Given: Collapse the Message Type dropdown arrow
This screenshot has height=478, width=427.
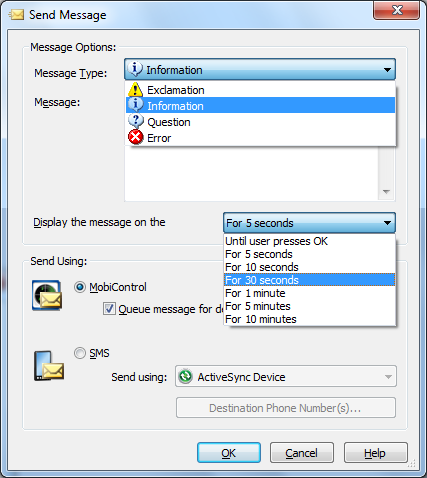Looking at the screenshot, I should [387, 70].
